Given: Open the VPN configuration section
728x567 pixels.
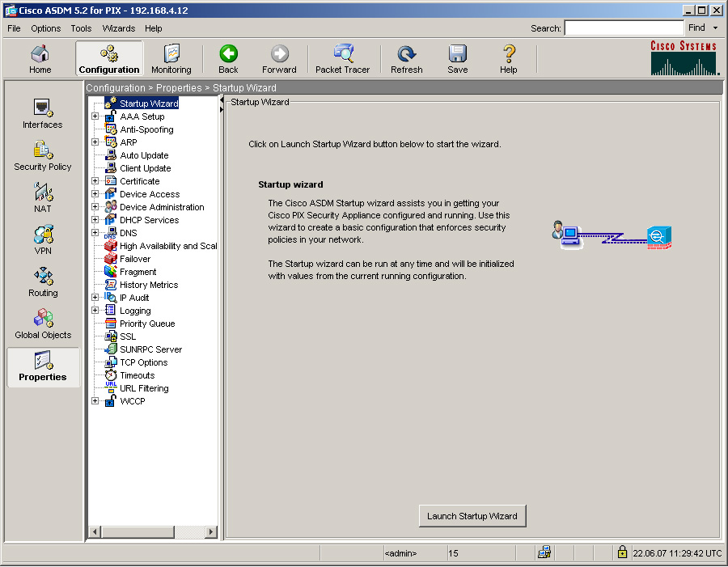Looking at the screenshot, I should 43,240.
